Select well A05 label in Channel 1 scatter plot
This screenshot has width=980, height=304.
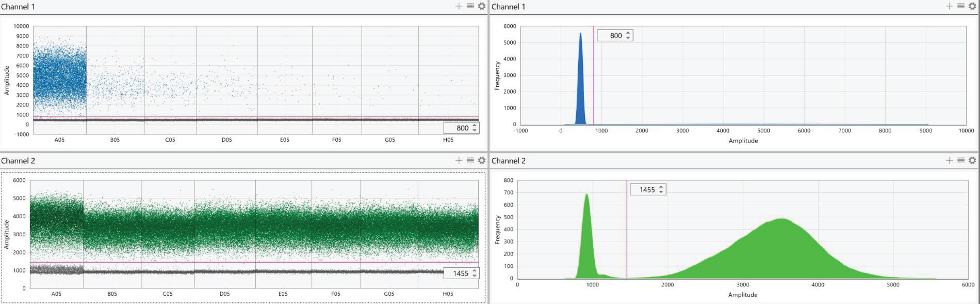(x=59, y=140)
